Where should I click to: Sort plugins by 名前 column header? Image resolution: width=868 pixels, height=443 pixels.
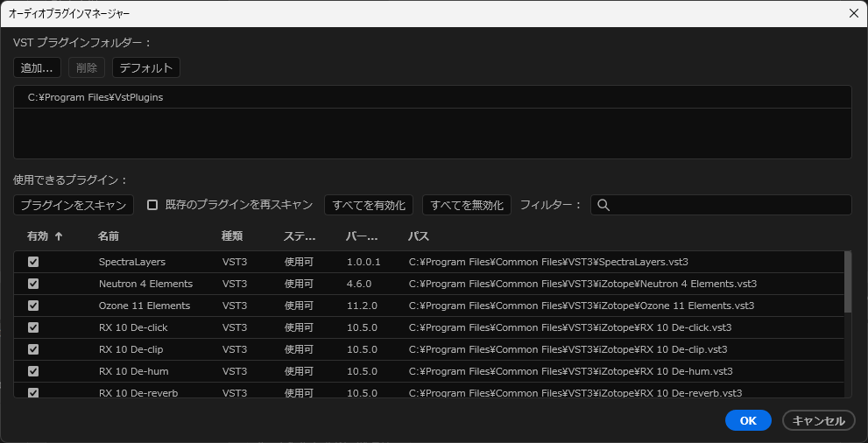point(109,236)
